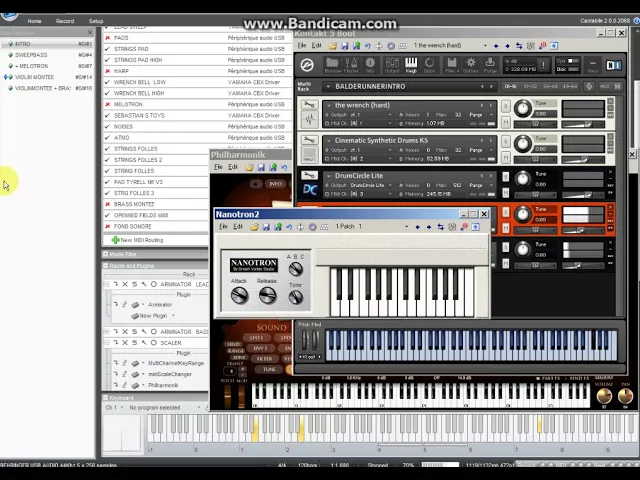Image resolution: width=640 pixels, height=480 pixels.
Task: Click the save disk icon in Kontakt window toolbar
Action: [x=345, y=46]
